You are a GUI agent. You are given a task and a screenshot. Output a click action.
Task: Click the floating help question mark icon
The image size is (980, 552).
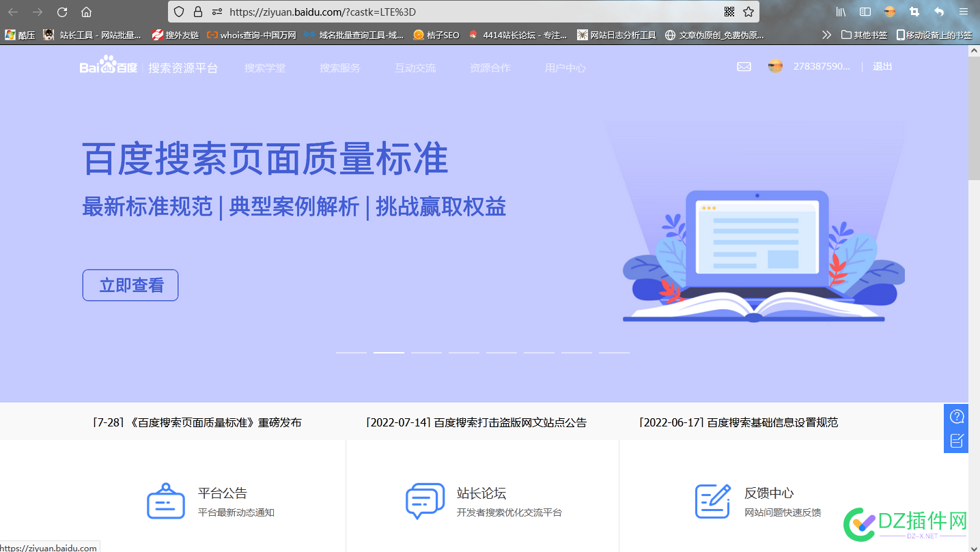point(957,416)
